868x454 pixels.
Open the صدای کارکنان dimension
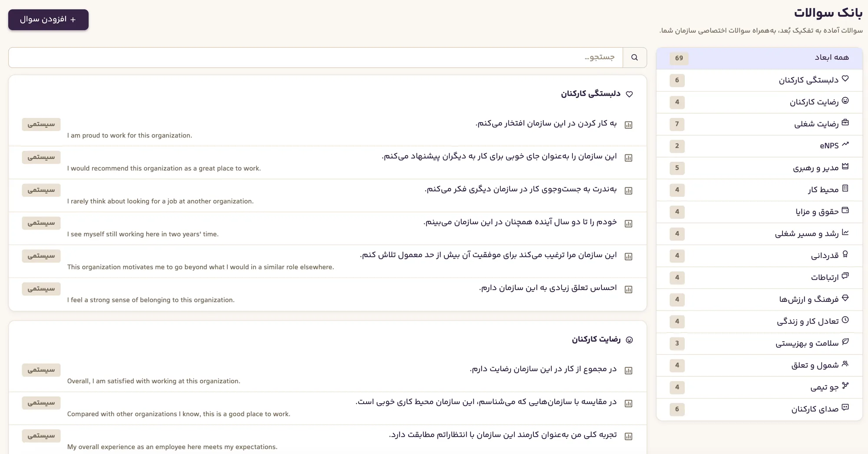tap(759, 409)
